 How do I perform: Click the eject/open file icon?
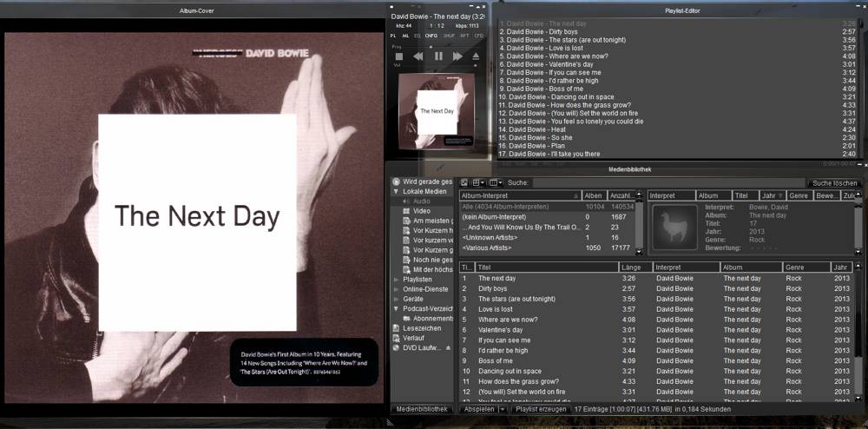(476, 56)
